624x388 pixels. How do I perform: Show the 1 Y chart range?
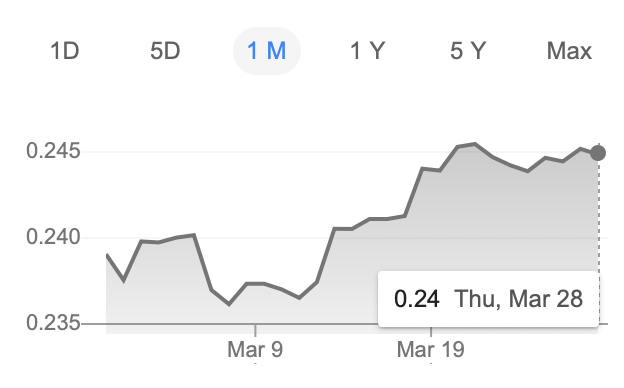368,51
